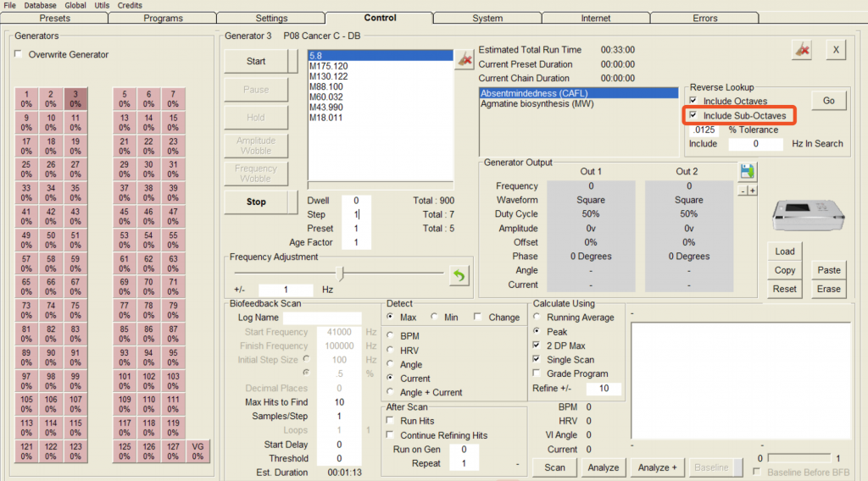The height and width of the screenshot is (481, 868).
Task: Enable the Overwrite Generator checkbox
Action: pyautogui.click(x=19, y=55)
